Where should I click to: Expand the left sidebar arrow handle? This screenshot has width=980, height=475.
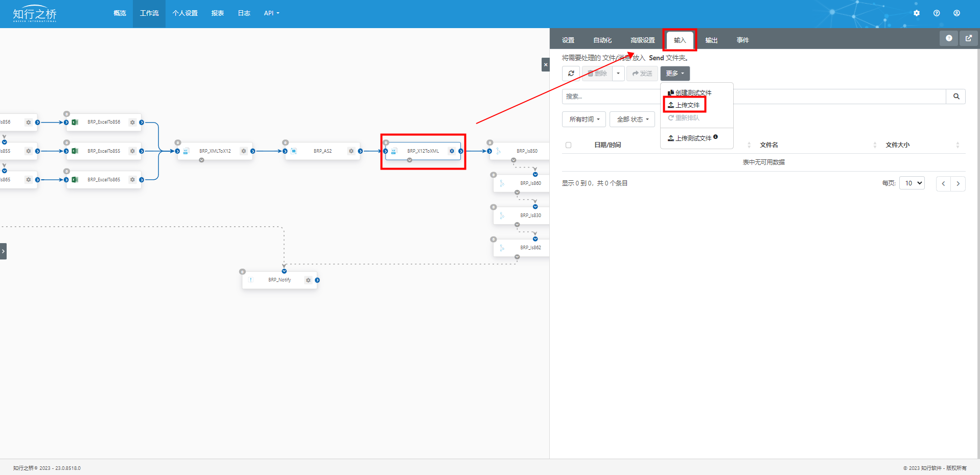[3, 251]
